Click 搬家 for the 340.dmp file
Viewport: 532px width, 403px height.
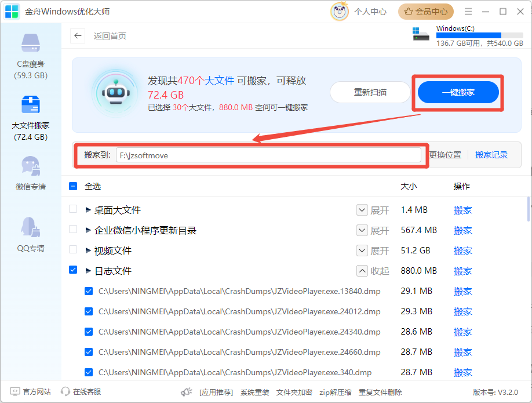point(463,372)
